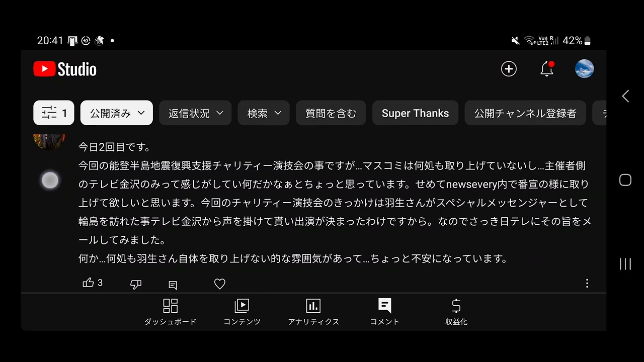Dislike the comment with thumbs down
This screenshot has height=362, width=644.
tap(136, 285)
